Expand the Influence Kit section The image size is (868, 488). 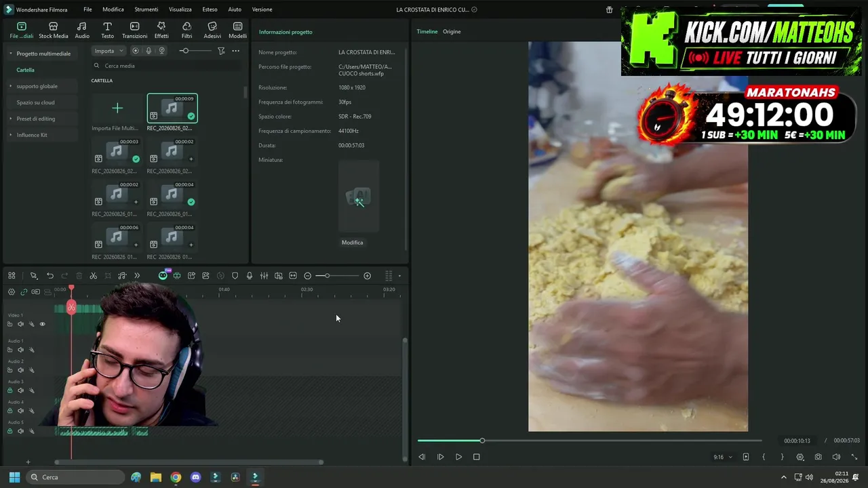point(10,135)
